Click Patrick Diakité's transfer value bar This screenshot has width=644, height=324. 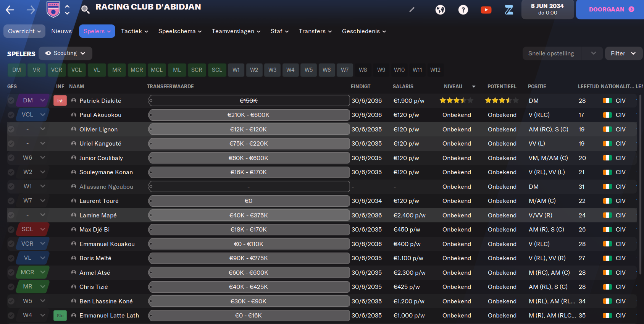click(x=249, y=100)
